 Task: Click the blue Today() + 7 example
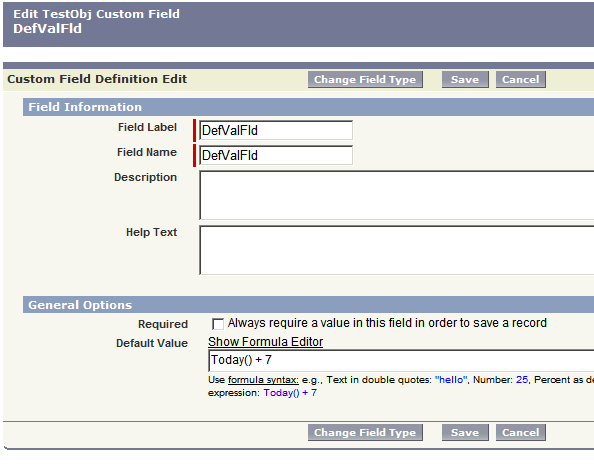pos(290,393)
